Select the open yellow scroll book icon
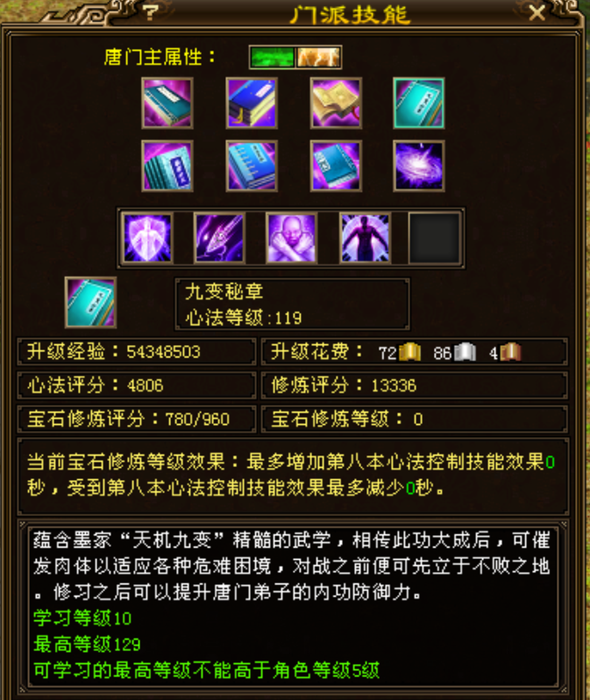590x700 pixels. [336, 103]
